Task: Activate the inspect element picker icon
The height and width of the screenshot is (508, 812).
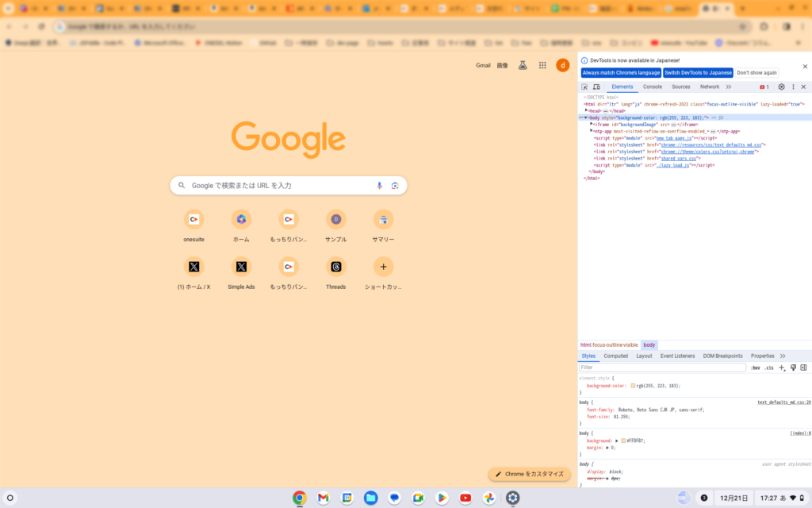Action: click(584, 87)
